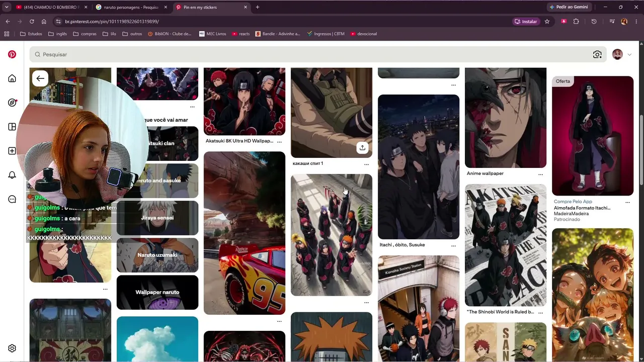This screenshot has width=644, height=362.
Task: Open the Pinterest profile avatar
Action: 617,54
